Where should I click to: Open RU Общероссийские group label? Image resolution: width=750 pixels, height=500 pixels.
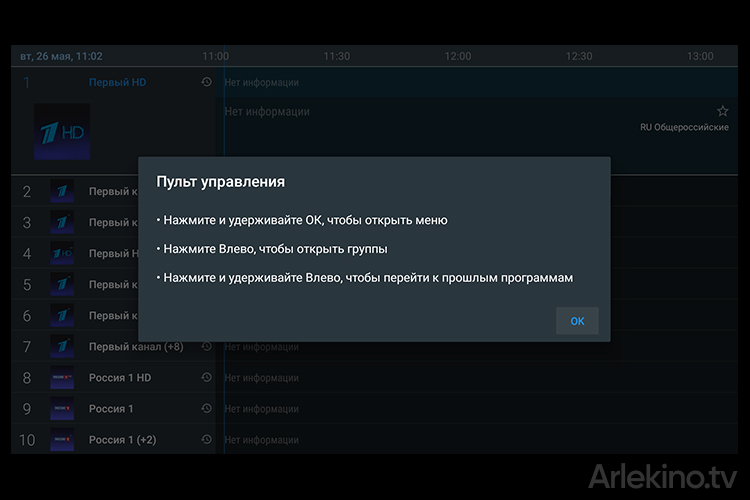pyautogui.click(x=684, y=127)
